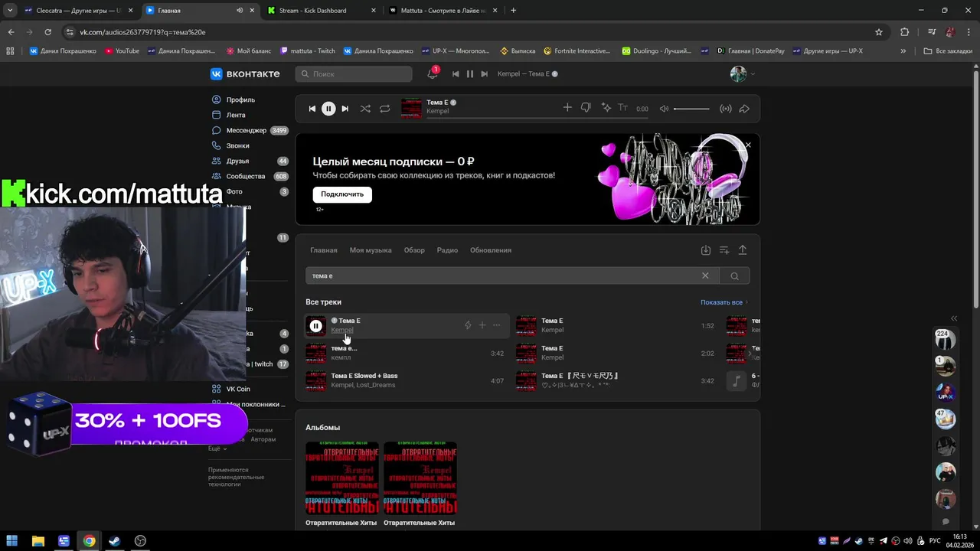Adjust the player volume slider
Image resolution: width=980 pixels, height=551 pixels.
(x=691, y=109)
